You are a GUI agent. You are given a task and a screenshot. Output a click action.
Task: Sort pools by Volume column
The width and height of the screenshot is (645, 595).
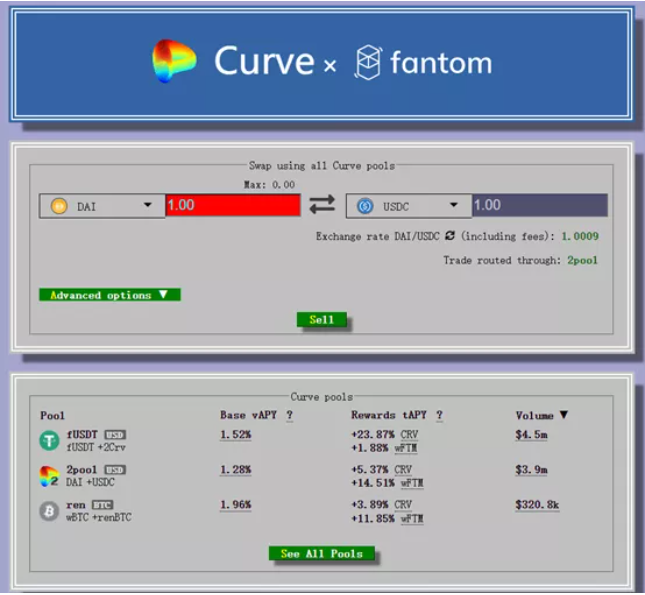[541, 415]
